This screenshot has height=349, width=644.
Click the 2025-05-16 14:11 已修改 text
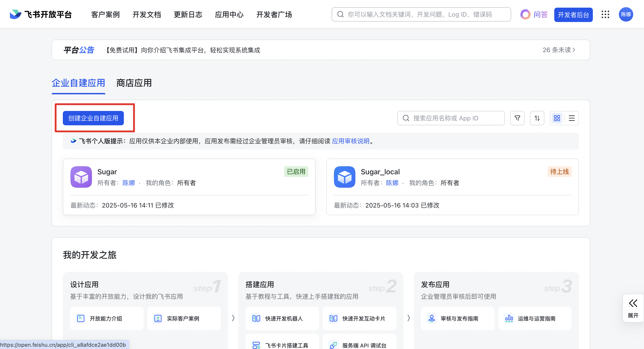(138, 205)
